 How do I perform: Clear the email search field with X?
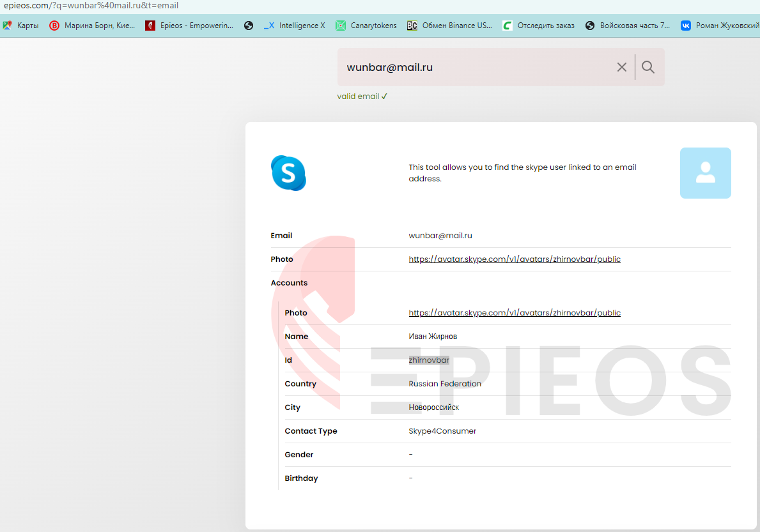(622, 67)
